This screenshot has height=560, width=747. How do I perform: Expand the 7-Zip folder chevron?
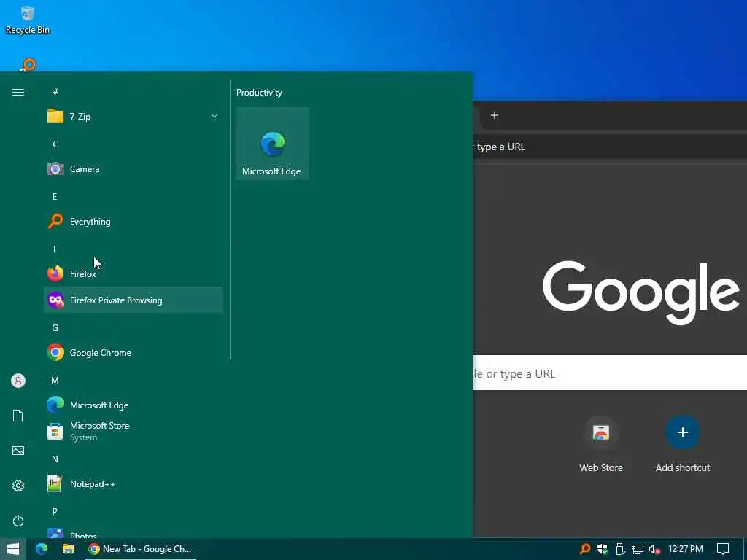tap(214, 116)
